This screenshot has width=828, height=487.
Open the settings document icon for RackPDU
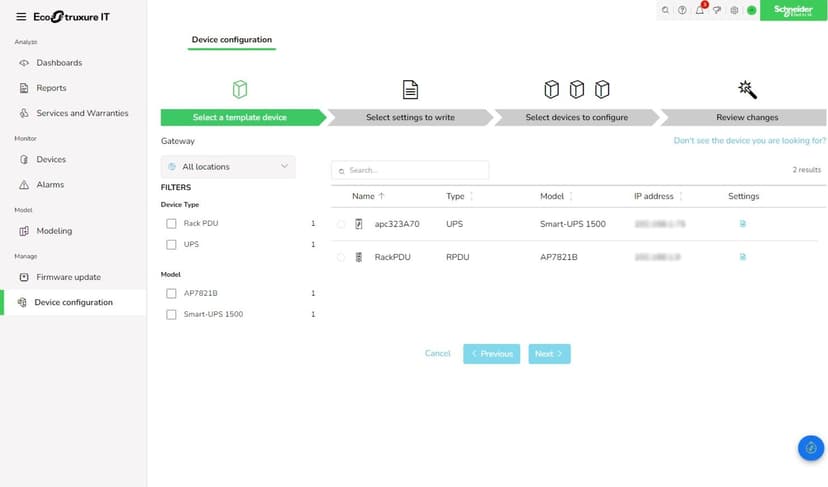coord(742,257)
